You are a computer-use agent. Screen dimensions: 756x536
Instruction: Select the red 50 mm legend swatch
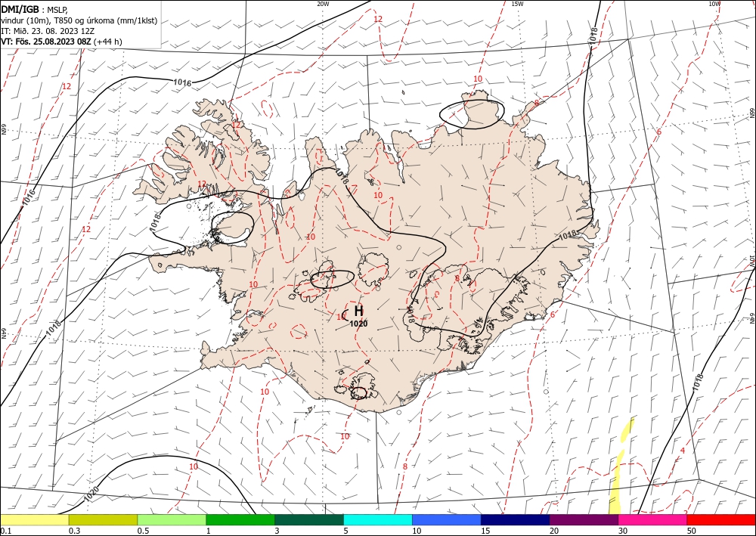[721, 519]
